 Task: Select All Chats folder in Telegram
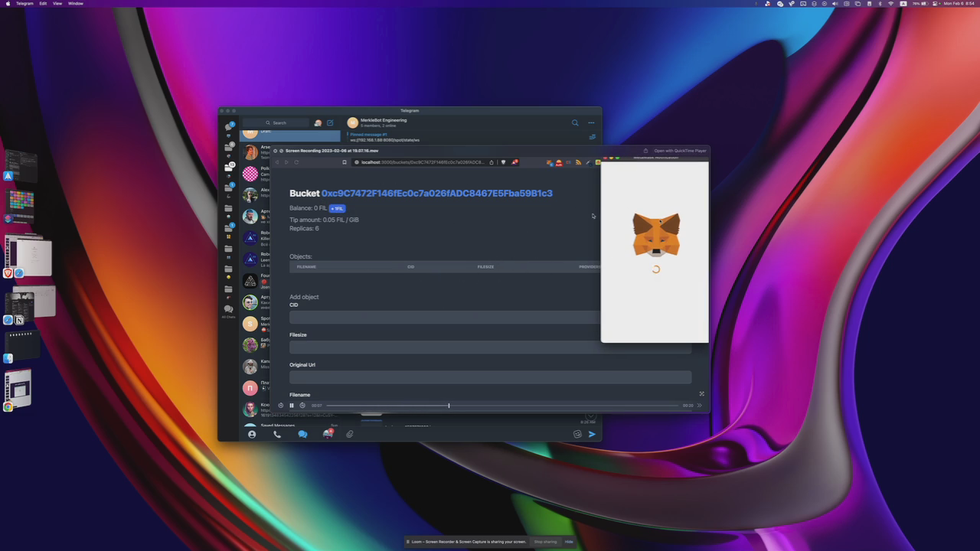[x=228, y=311]
